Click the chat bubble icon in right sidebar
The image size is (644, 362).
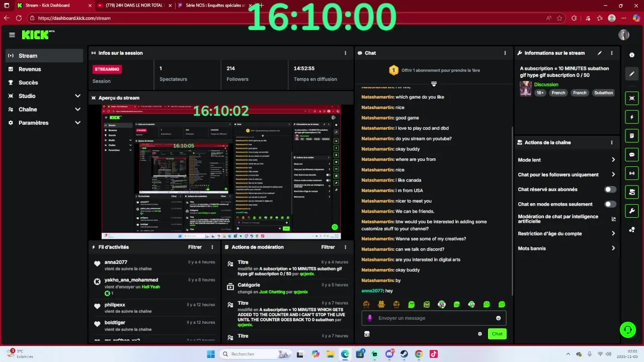pyautogui.click(x=632, y=154)
